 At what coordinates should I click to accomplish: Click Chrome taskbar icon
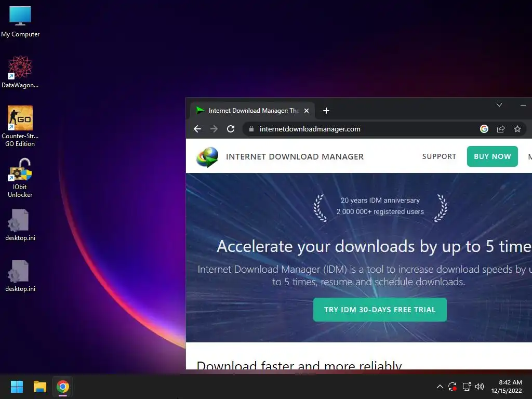click(x=63, y=387)
